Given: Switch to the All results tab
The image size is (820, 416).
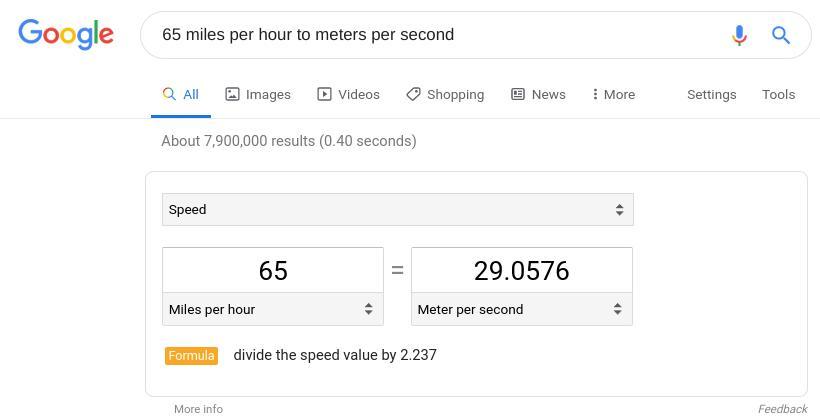Looking at the screenshot, I should pos(181,94).
